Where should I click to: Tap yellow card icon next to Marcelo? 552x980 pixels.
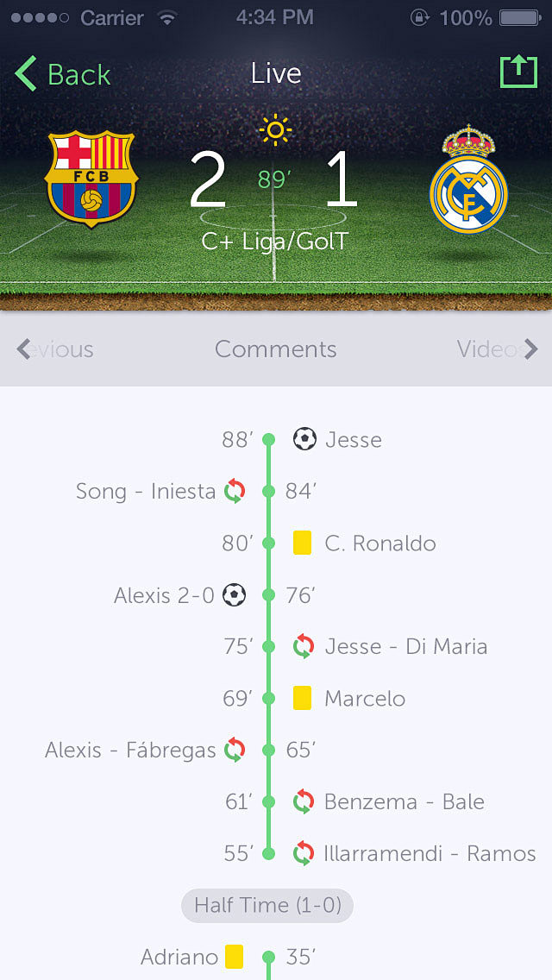pos(302,698)
